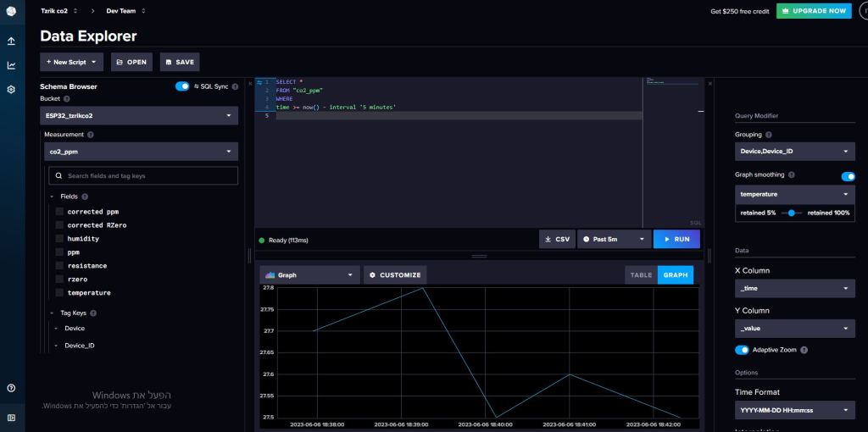Disable the Adaptive Zoom toggle

(742, 350)
